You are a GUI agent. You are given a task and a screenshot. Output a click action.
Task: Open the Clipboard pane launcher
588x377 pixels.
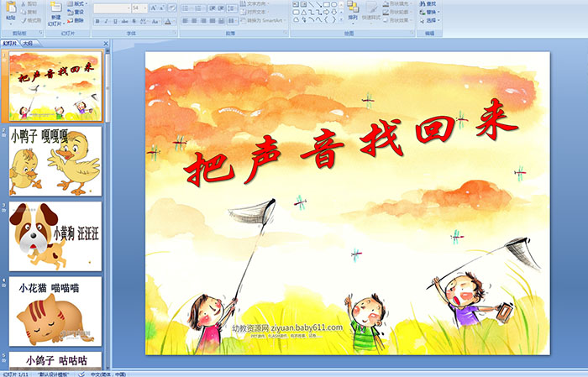tap(40, 33)
